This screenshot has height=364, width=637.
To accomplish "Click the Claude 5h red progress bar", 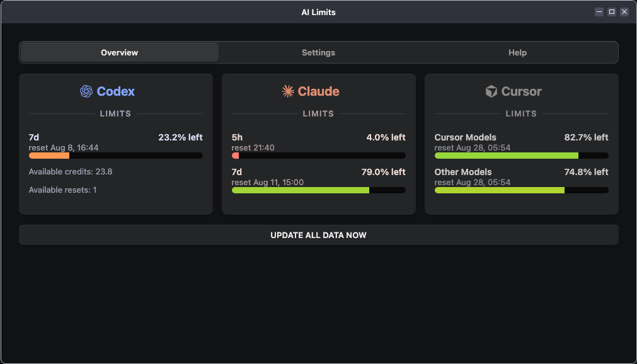I will click(319, 156).
